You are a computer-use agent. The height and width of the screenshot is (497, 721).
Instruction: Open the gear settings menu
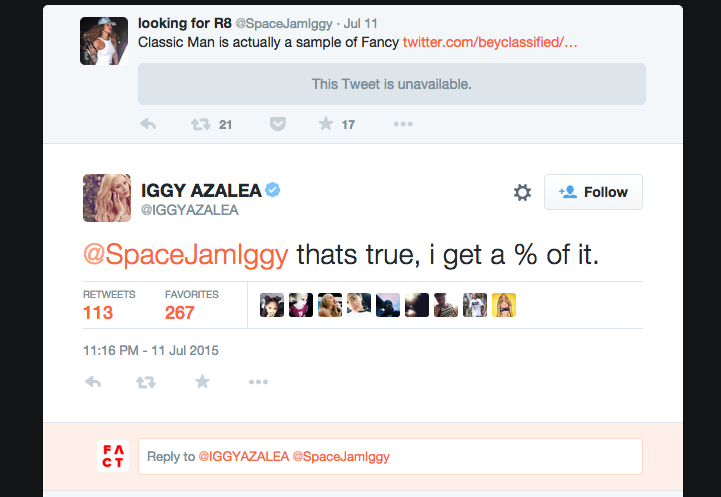pyautogui.click(x=522, y=192)
